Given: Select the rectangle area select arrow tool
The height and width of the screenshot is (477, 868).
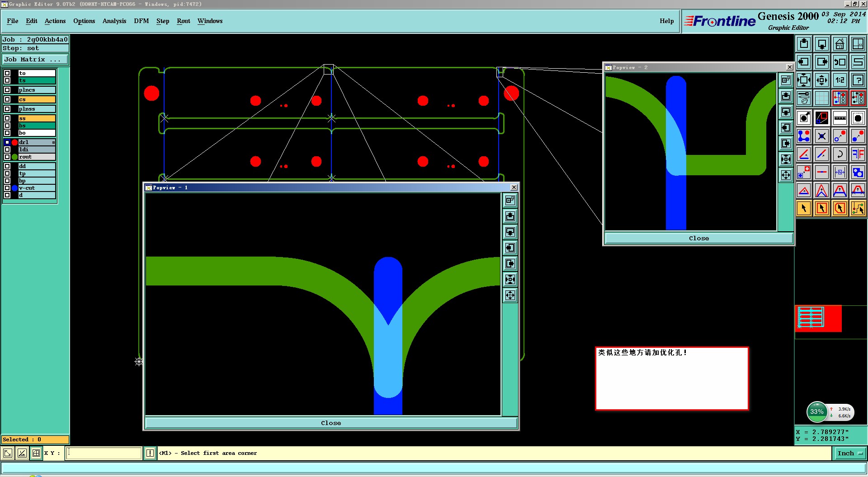Looking at the screenshot, I should click(x=822, y=208).
